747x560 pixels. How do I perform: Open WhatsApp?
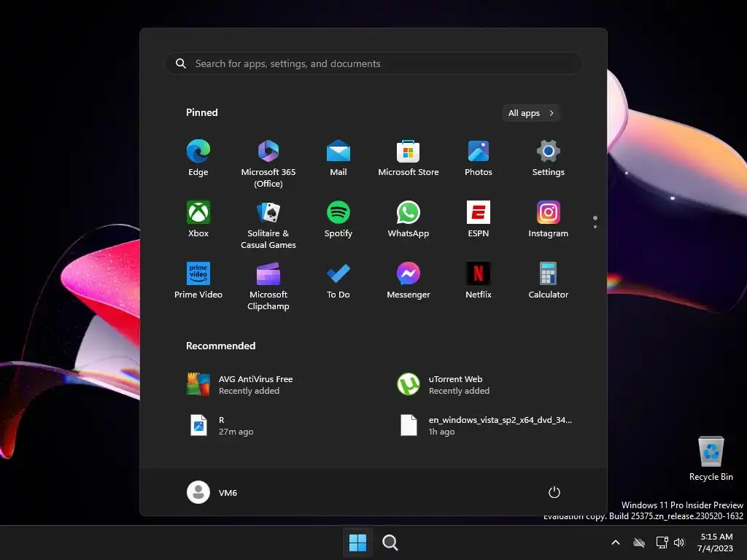[409, 219]
